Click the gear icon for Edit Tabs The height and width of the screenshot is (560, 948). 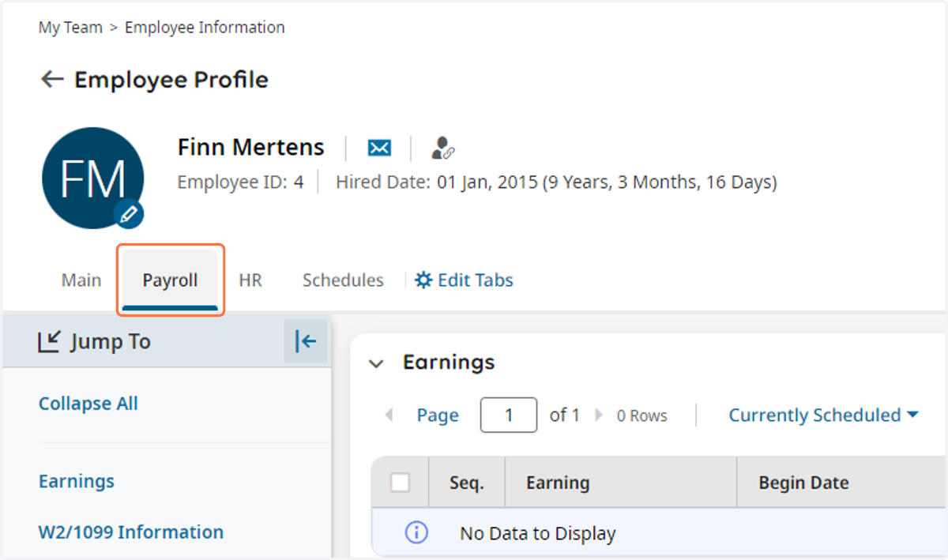(423, 280)
